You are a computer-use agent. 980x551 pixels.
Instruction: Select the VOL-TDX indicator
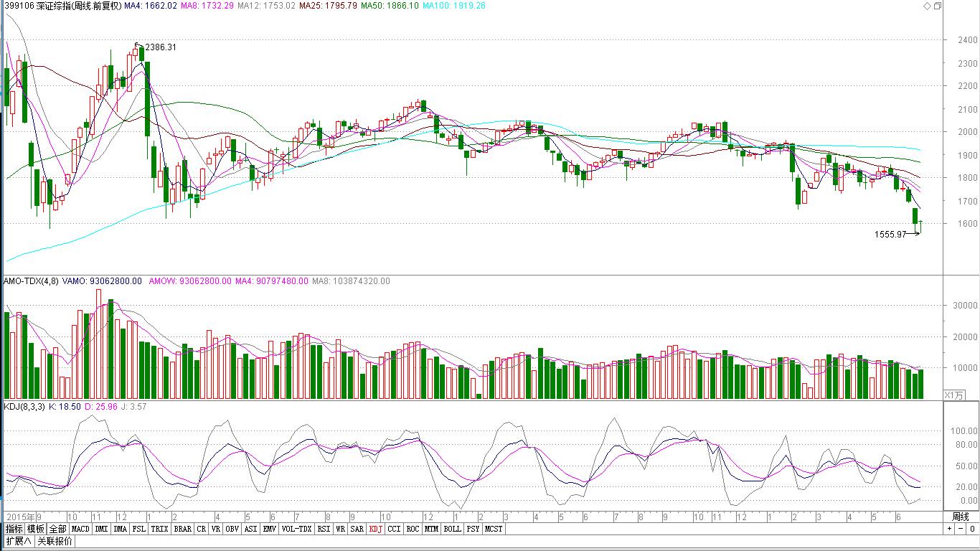click(x=296, y=529)
